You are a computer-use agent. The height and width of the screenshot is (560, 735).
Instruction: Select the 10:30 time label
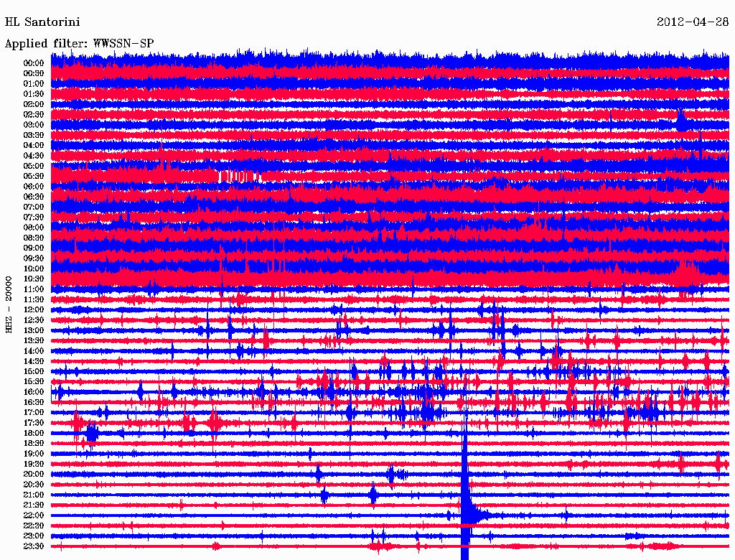click(x=34, y=279)
